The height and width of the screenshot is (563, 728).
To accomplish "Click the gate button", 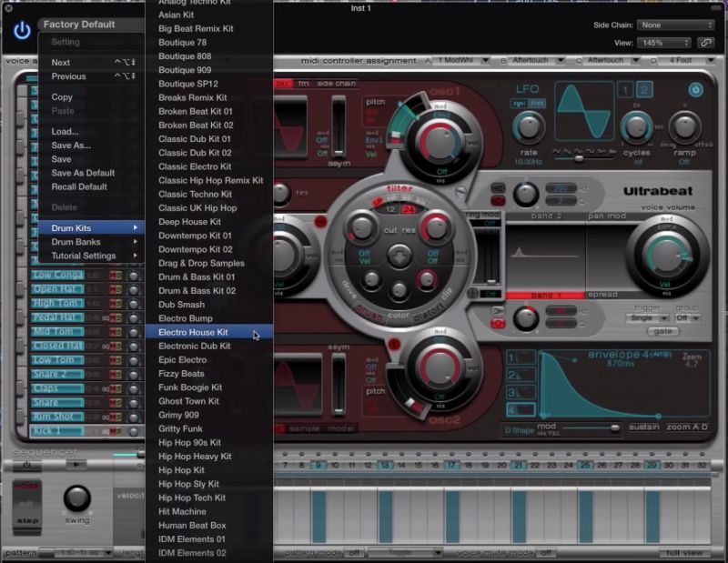I will pyautogui.click(x=664, y=331).
